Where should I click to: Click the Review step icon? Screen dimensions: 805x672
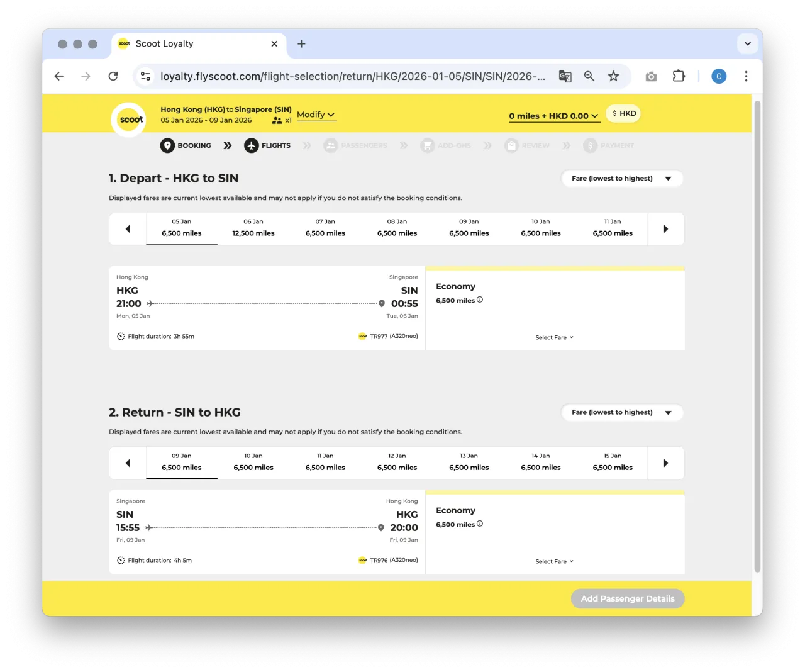point(511,145)
